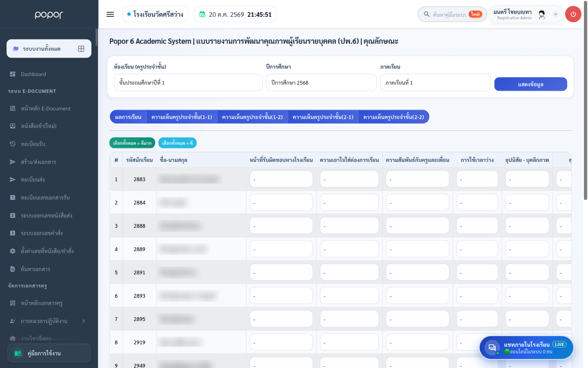Click the ค้นหาคู่มือระบบ search field

tap(452, 14)
